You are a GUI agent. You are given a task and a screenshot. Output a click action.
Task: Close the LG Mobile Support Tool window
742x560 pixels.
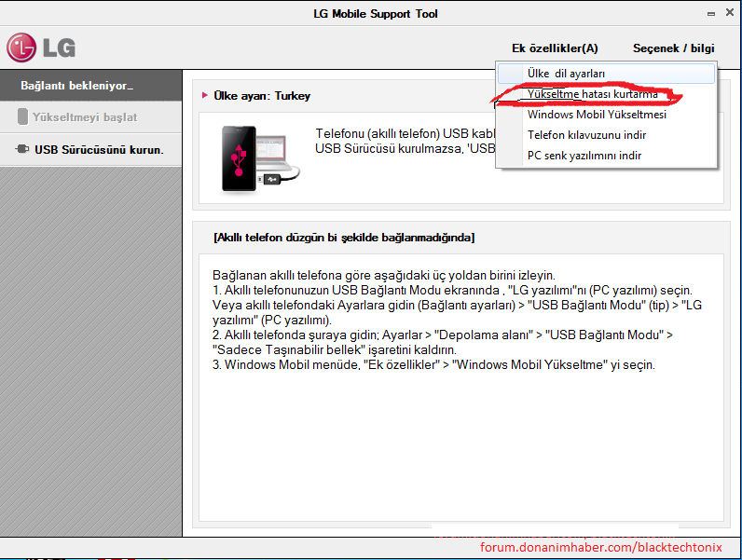click(730, 13)
